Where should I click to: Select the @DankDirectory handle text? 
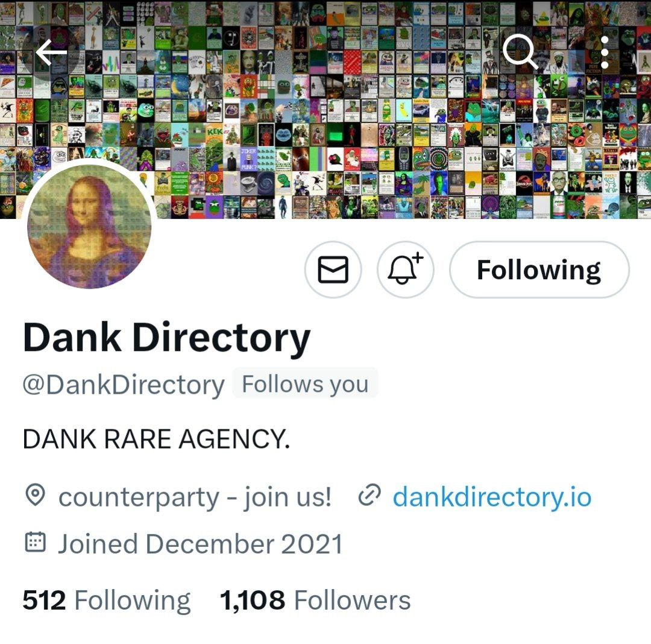pos(124,385)
